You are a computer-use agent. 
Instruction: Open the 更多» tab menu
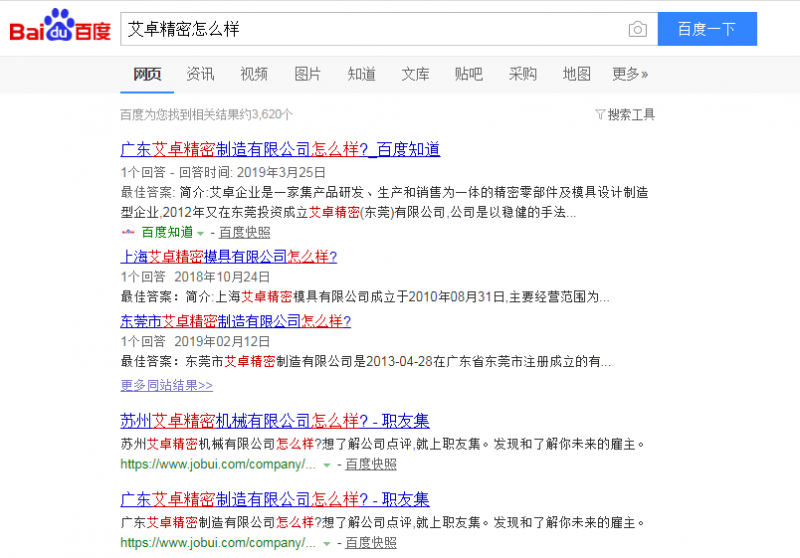630,74
